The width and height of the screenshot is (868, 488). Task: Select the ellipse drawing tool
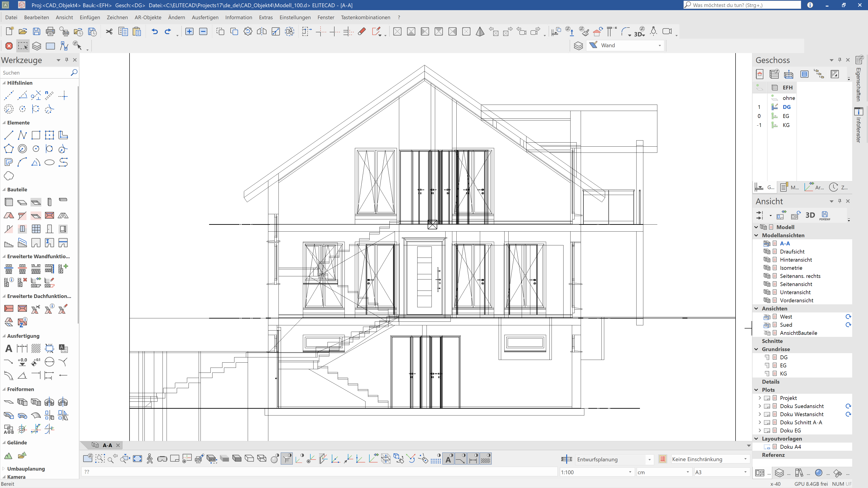tap(50, 162)
